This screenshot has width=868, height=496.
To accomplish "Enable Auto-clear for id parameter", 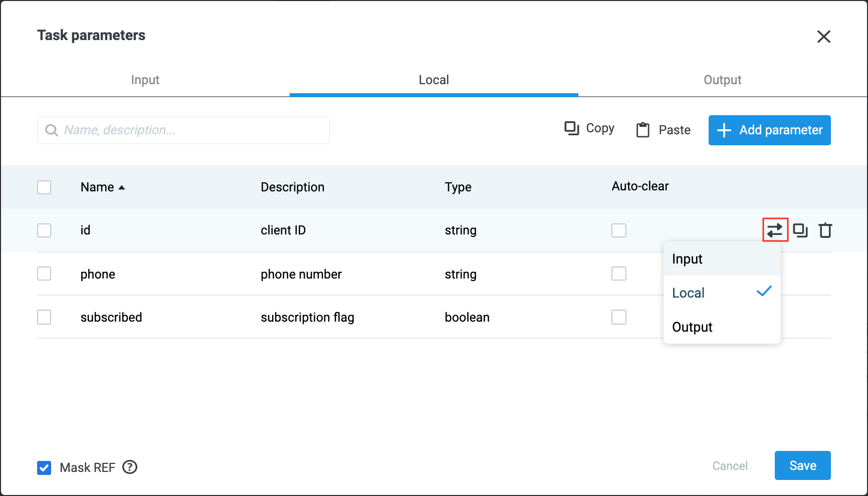I will point(619,230).
